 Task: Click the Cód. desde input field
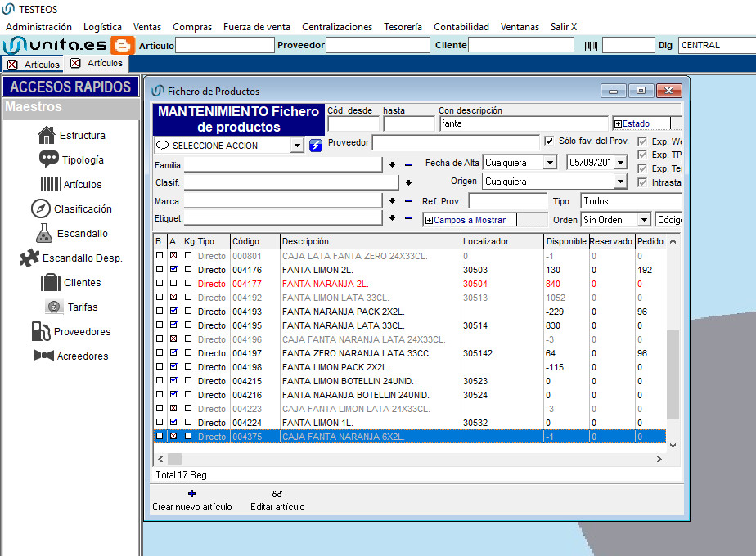pyautogui.click(x=353, y=123)
